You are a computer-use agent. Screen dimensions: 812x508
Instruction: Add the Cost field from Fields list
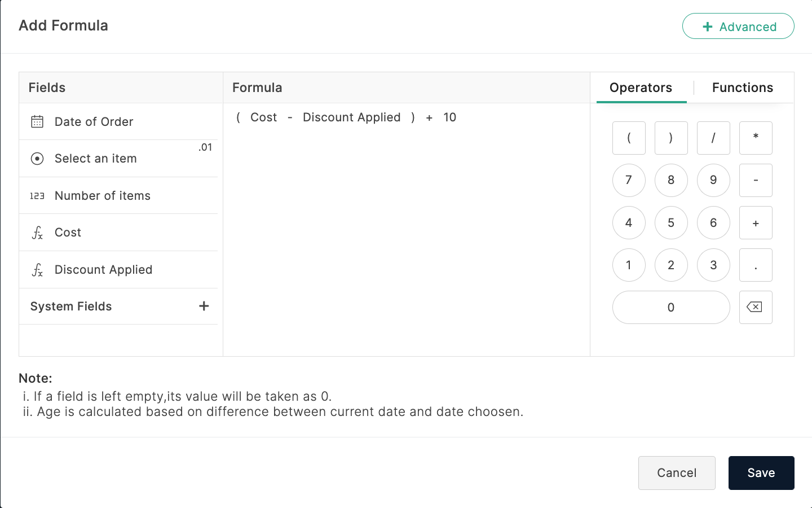tap(118, 233)
